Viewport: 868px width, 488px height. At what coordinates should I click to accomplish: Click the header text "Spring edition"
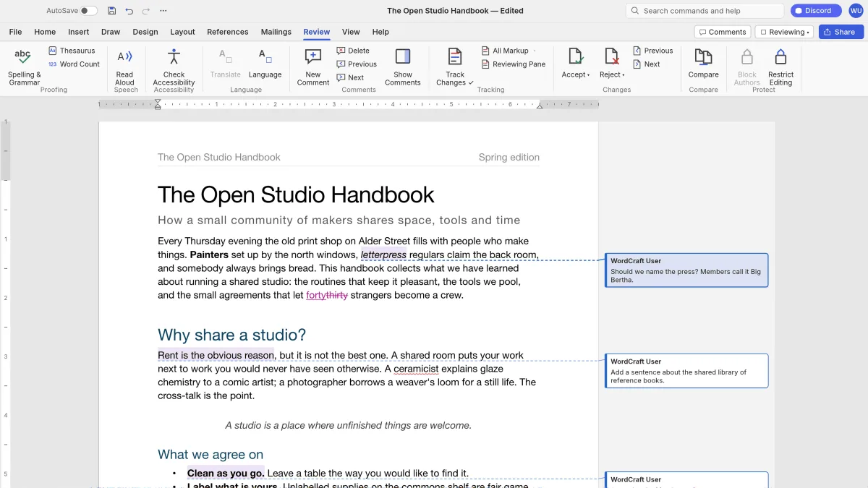click(509, 157)
